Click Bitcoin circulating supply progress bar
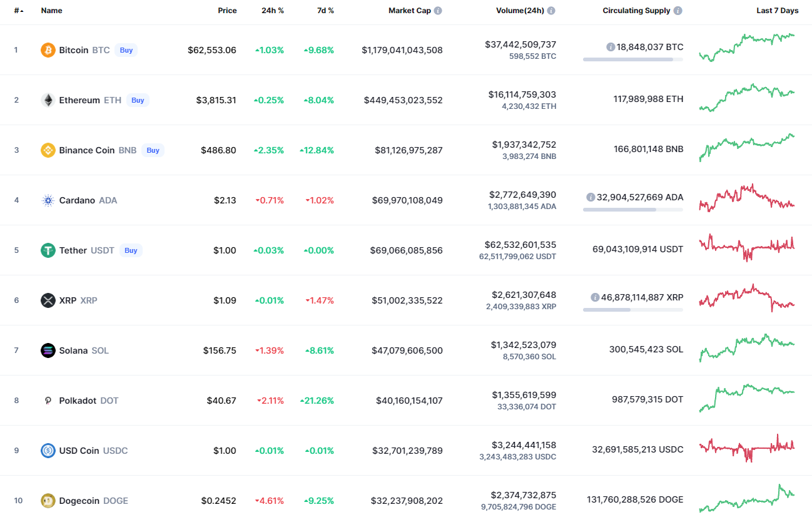Viewport: 812px width, 522px height. (633, 59)
